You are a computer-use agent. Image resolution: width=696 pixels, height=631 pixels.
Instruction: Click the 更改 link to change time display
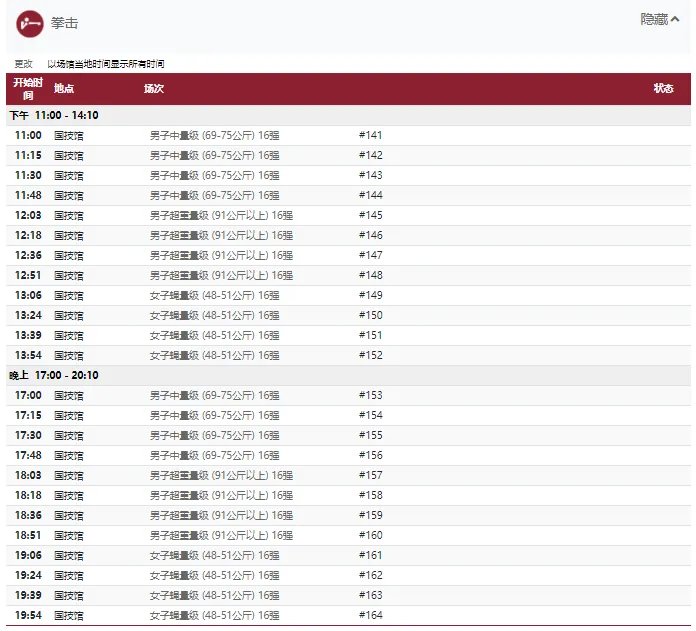click(22, 64)
